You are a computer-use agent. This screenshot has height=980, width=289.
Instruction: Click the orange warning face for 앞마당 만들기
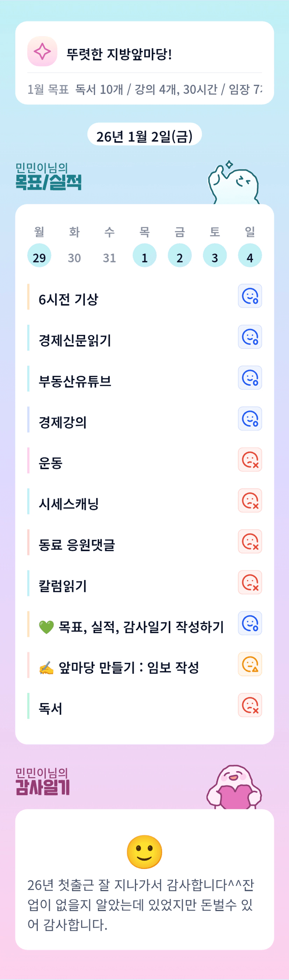pyautogui.click(x=250, y=664)
